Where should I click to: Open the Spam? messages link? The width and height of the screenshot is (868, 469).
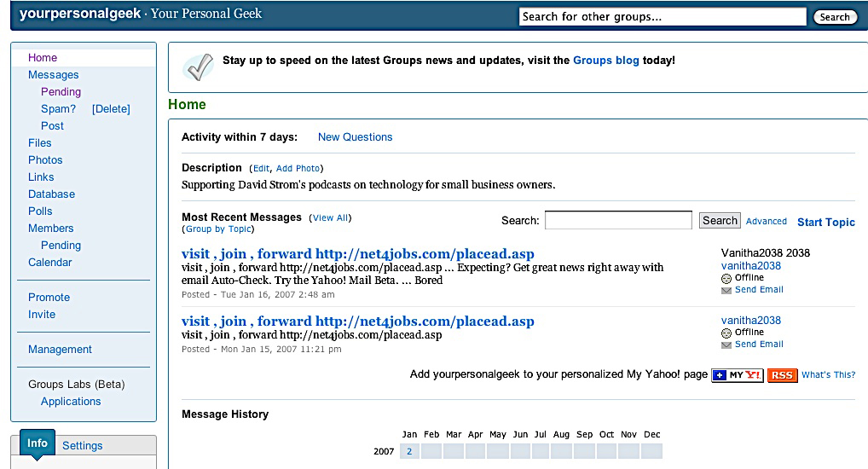58,109
